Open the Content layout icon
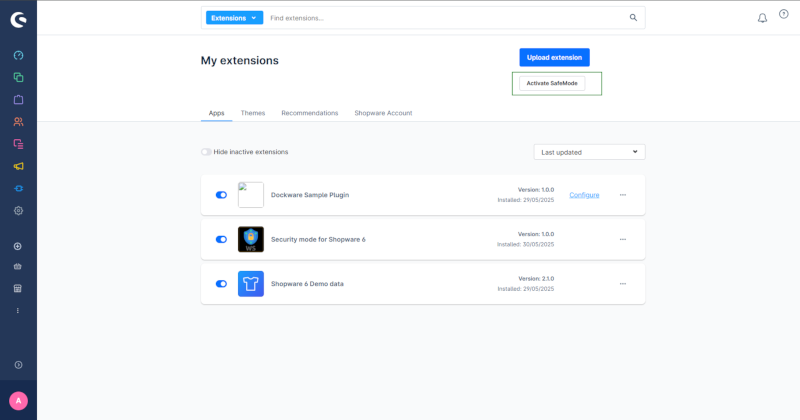Viewport: 800px width, 420px height. (18, 144)
